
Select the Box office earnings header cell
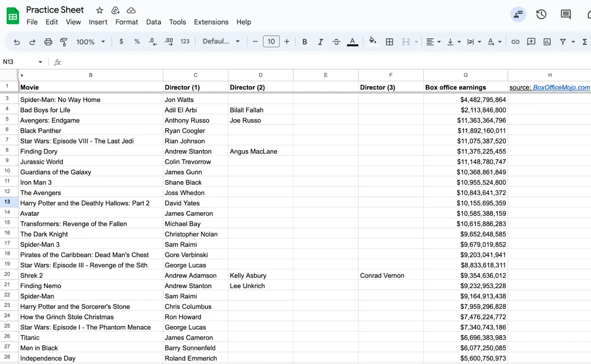tap(466, 87)
